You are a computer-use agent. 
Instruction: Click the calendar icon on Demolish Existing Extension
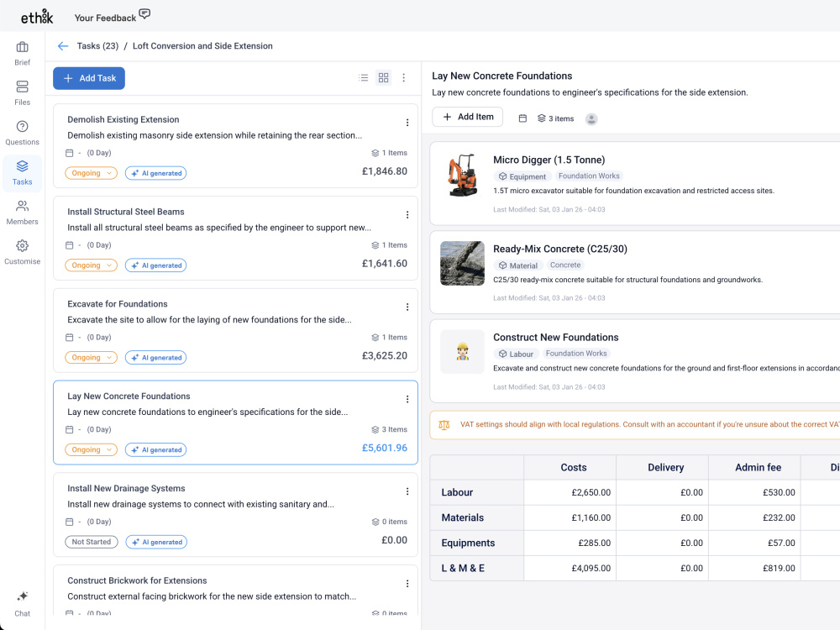tap(69, 153)
